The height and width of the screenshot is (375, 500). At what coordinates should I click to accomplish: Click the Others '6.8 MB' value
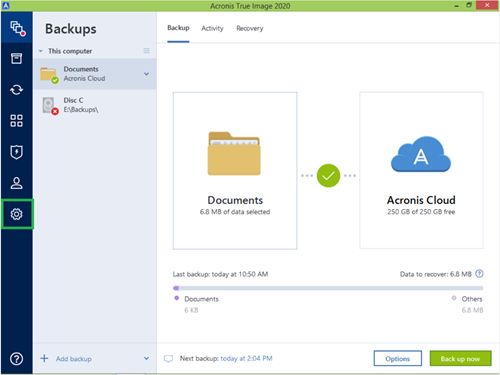[472, 310]
